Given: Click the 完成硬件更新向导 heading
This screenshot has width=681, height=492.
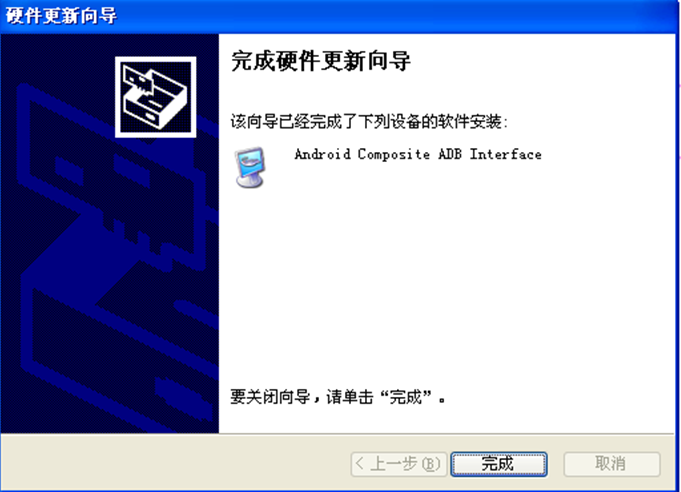Looking at the screenshot, I should pos(321,61).
